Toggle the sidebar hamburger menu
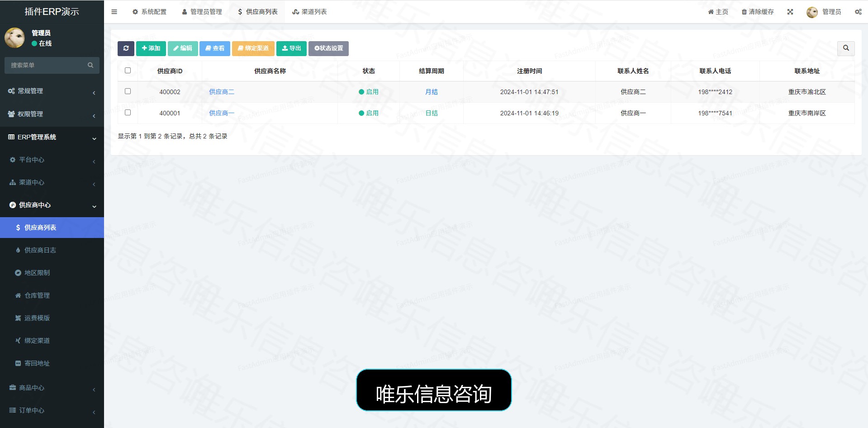868x428 pixels. point(114,12)
